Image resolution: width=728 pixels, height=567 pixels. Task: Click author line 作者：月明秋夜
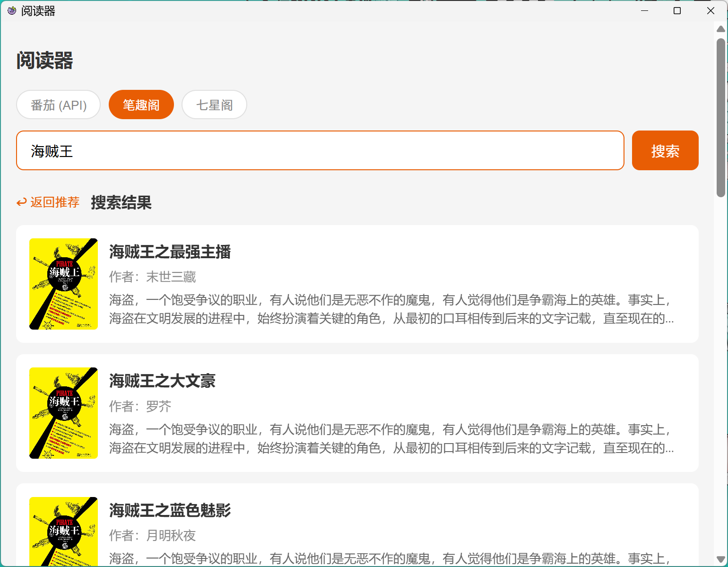coord(152,535)
